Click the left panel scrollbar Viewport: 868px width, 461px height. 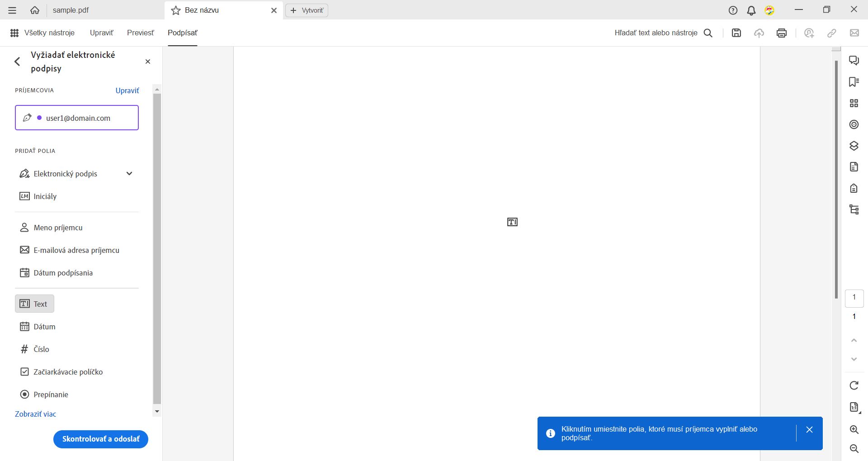pos(157,248)
